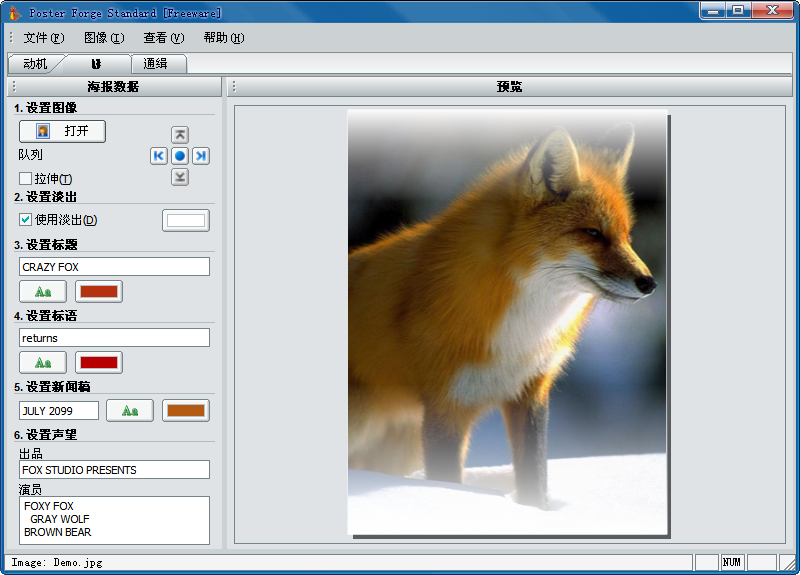Click the align image to bottom arrow
The width and height of the screenshot is (800, 575).
point(180,177)
